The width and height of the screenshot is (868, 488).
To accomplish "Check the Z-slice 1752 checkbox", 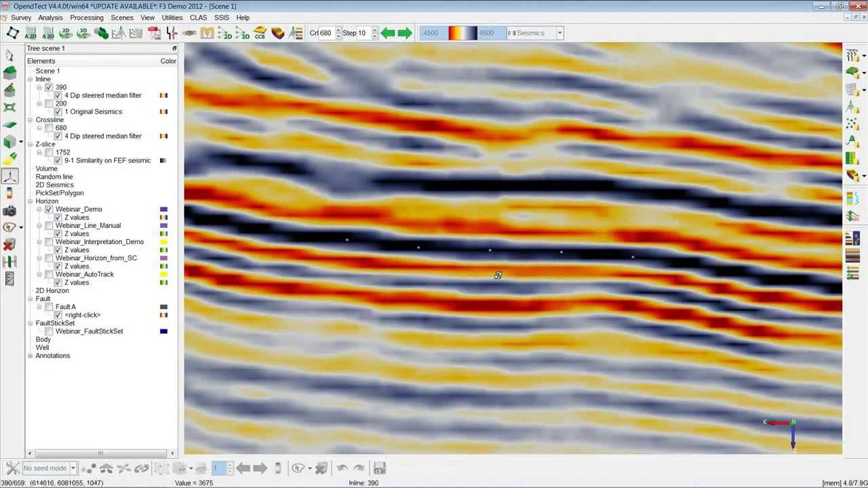I will pos(49,152).
